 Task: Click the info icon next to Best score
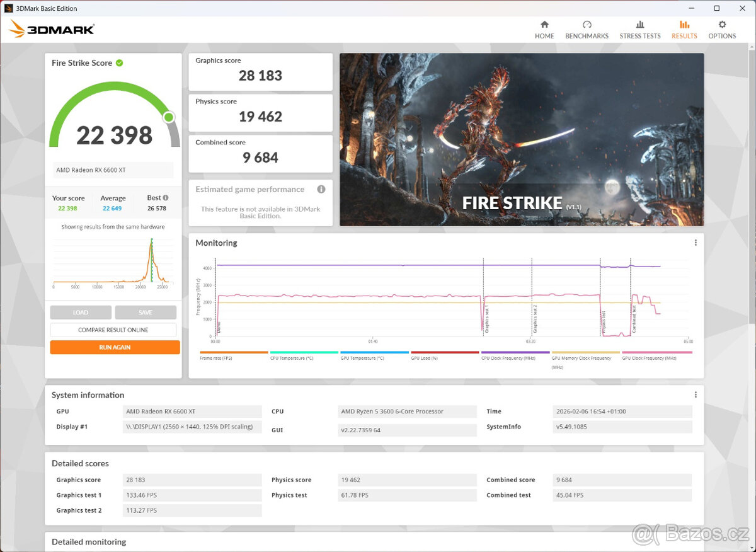tap(166, 197)
